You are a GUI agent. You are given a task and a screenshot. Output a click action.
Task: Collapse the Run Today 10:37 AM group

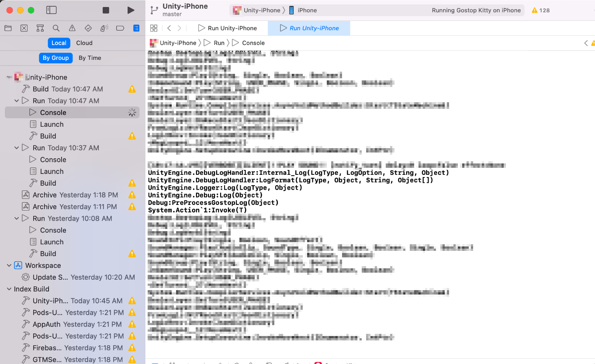(x=17, y=148)
